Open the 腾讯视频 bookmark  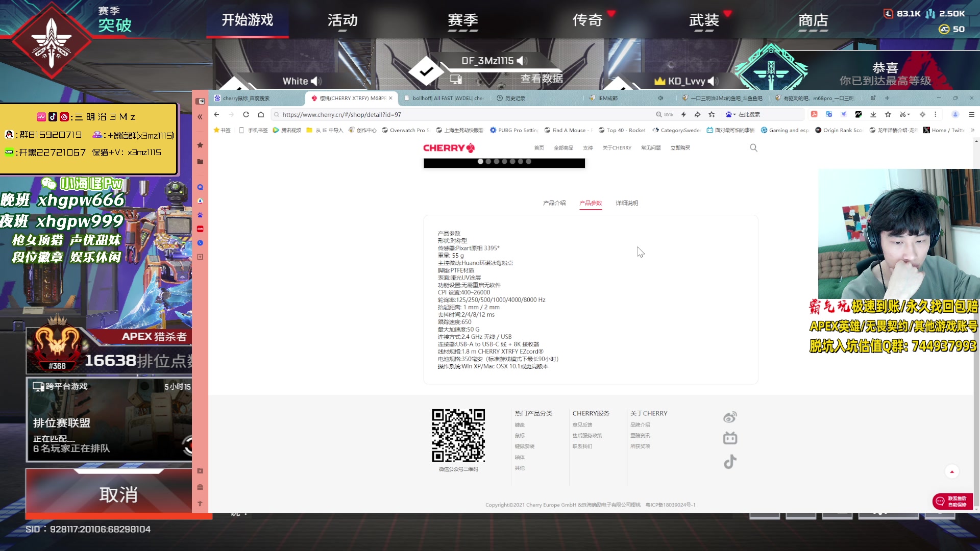click(x=287, y=130)
